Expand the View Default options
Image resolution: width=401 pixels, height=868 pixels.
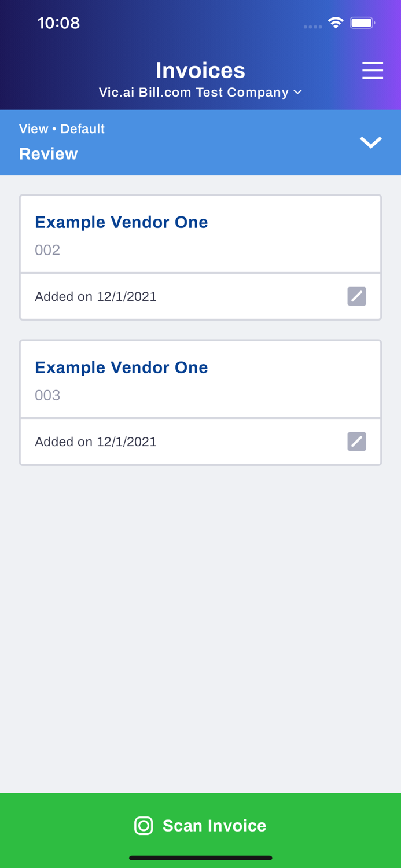click(62, 128)
